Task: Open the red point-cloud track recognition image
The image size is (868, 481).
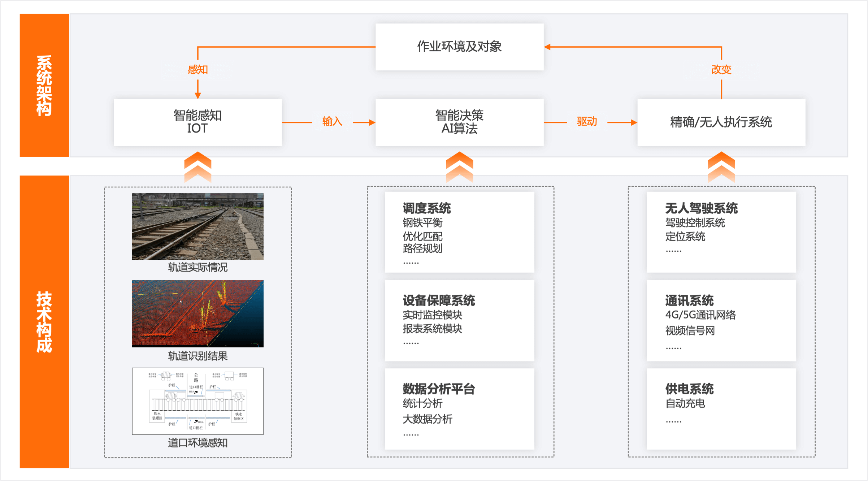Action: (198, 314)
